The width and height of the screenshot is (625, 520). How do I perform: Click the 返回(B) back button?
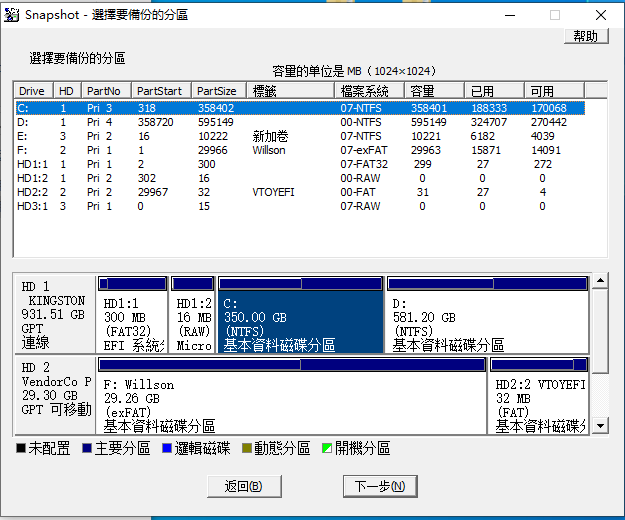coord(243,486)
